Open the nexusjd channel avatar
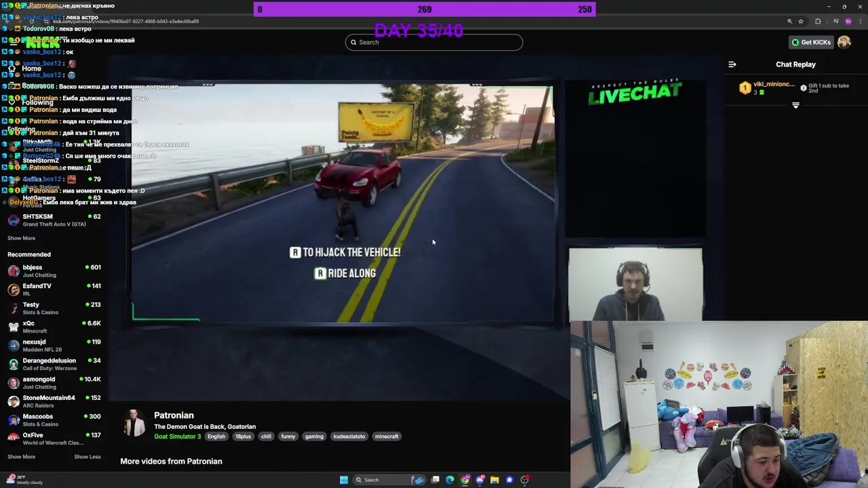Image resolution: width=868 pixels, height=488 pixels. [14, 346]
